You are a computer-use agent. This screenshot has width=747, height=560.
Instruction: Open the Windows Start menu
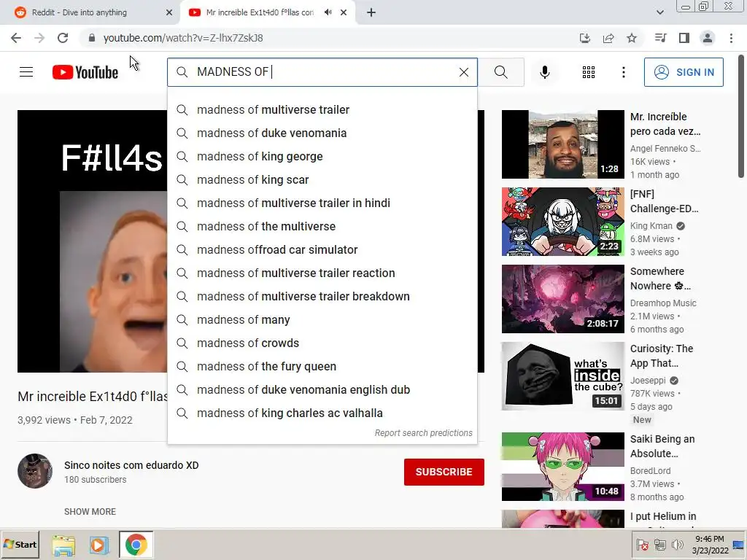click(20, 544)
